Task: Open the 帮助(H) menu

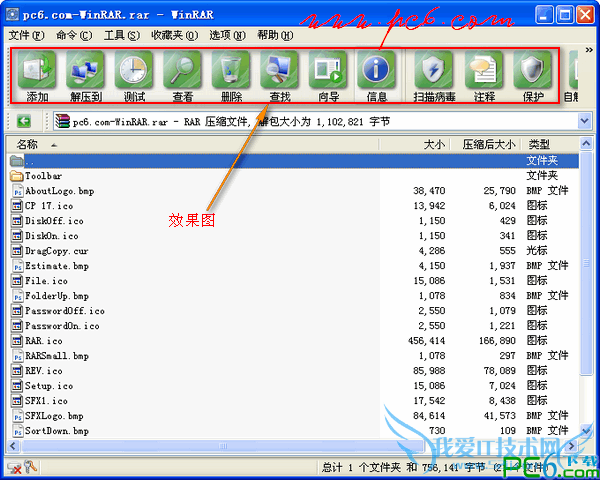Action: tap(275, 36)
